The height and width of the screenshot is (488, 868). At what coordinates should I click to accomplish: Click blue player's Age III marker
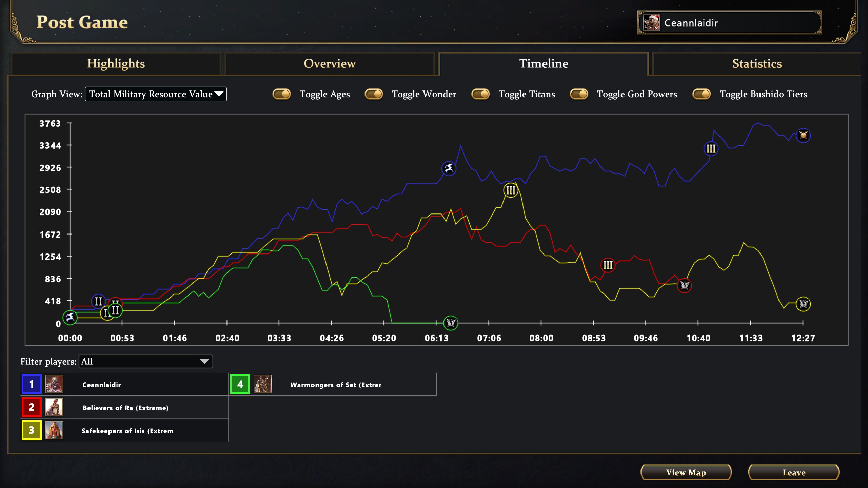[711, 149]
